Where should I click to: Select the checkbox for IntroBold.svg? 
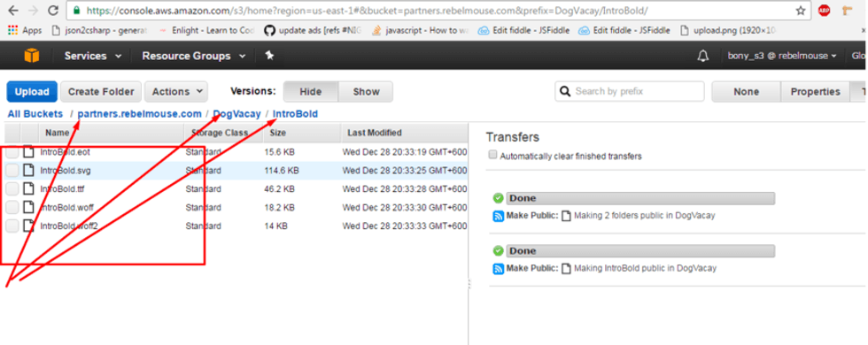(x=12, y=170)
